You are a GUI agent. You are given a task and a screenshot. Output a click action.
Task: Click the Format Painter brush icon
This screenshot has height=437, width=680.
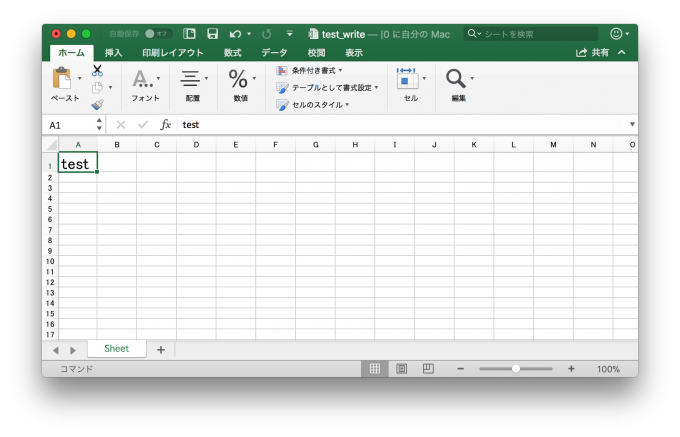pos(97,104)
